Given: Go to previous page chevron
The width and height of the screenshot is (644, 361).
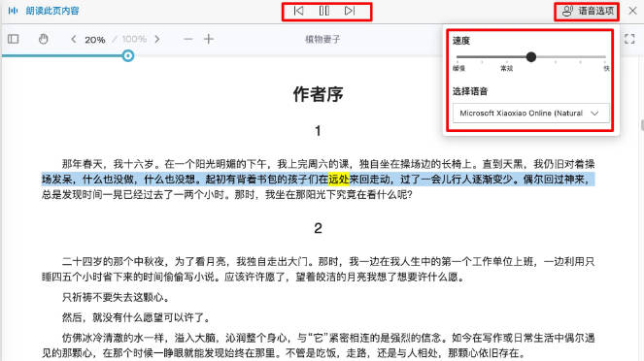Looking at the screenshot, I should click(74, 39).
